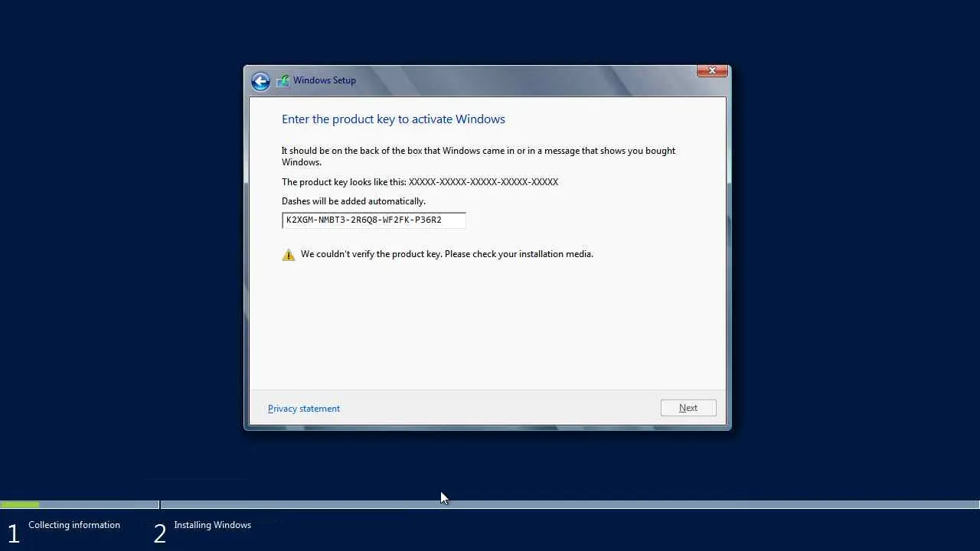Click the 'Collecting information' step label
980x551 pixels.
click(x=74, y=525)
